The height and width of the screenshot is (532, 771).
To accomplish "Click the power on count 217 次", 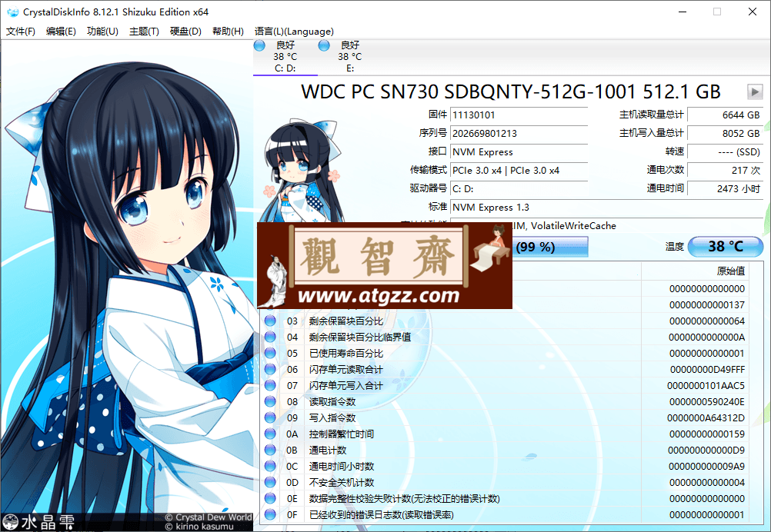I will click(x=725, y=171).
